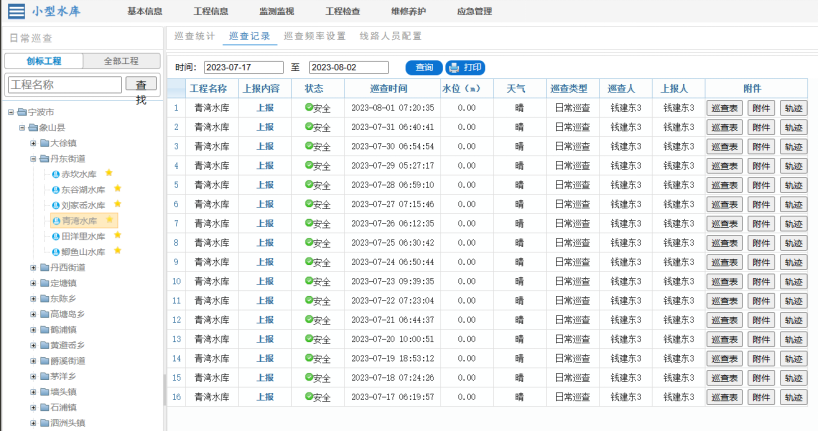Click the folder icon of 象山县
The height and width of the screenshot is (431, 818).
33,127
